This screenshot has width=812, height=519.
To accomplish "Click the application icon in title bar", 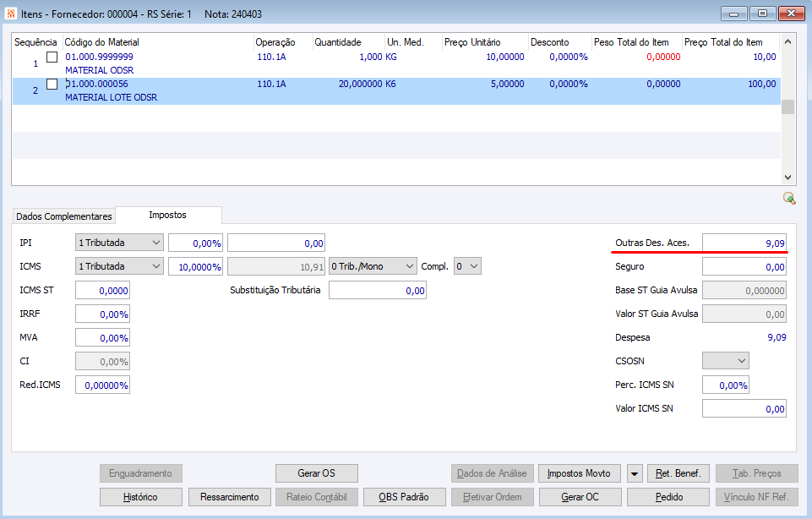I will tap(11, 14).
